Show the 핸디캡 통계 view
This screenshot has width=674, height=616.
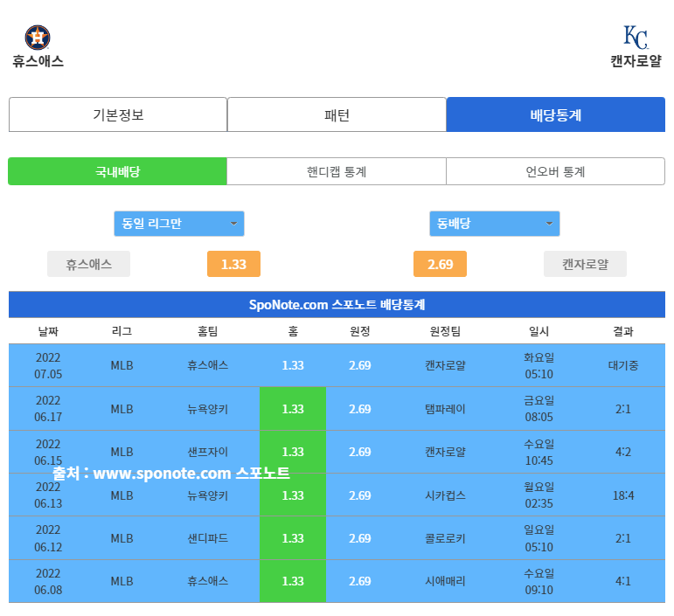click(337, 171)
